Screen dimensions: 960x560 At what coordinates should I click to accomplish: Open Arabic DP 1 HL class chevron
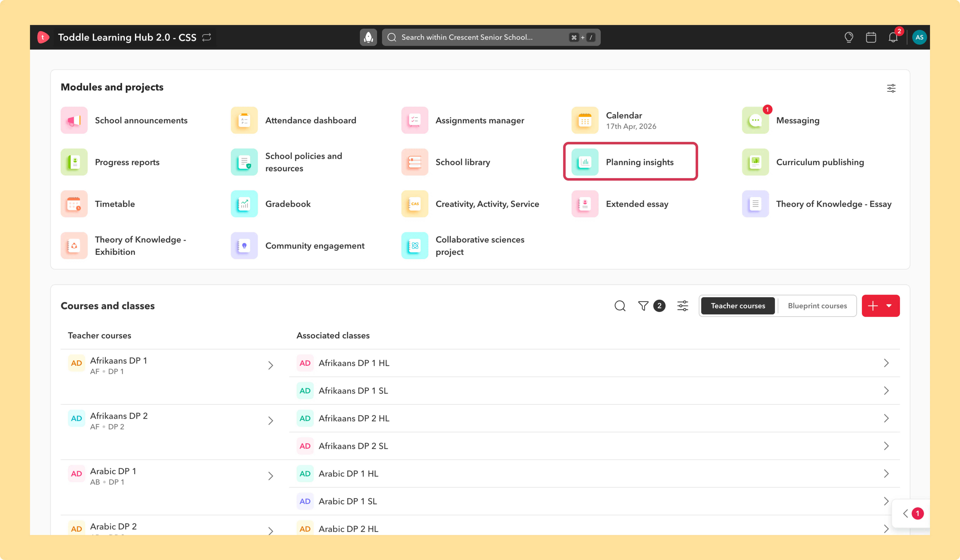[x=886, y=474]
